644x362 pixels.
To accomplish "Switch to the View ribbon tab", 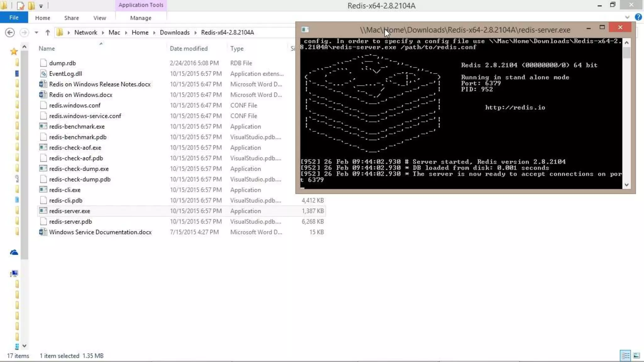I will click(99, 18).
